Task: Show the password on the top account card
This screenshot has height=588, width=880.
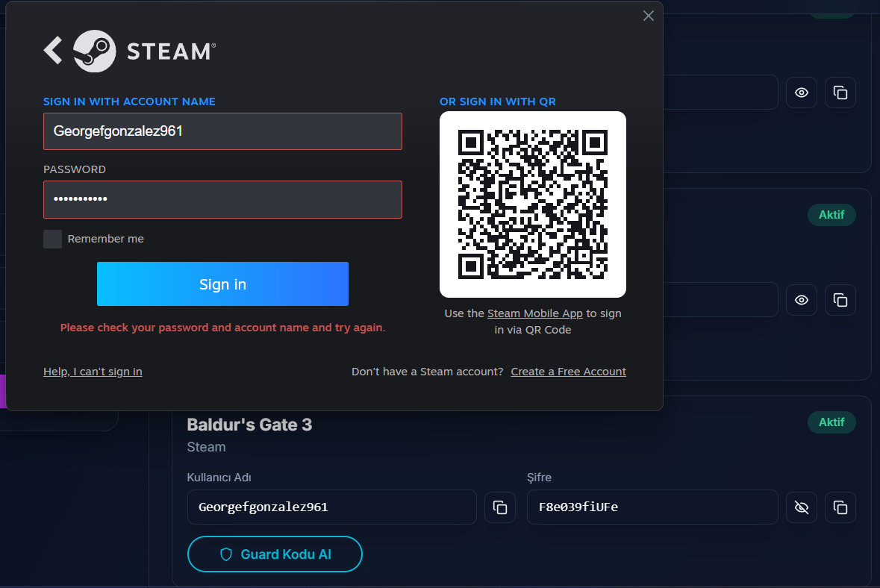Action: pos(802,93)
